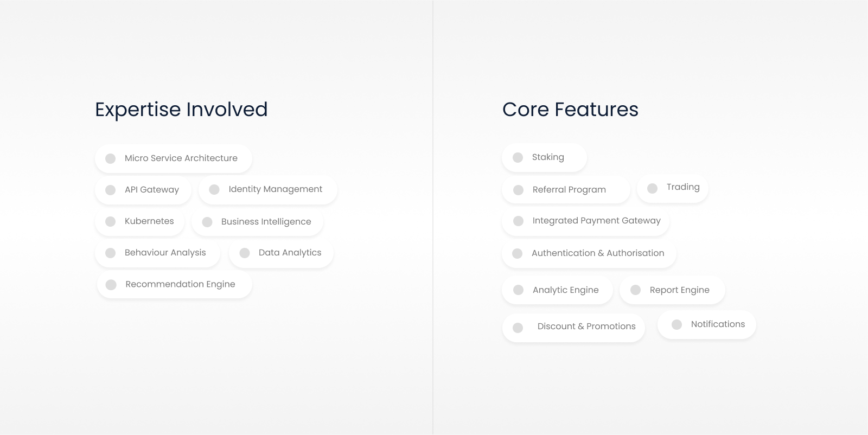Click the Core Features heading

click(570, 110)
